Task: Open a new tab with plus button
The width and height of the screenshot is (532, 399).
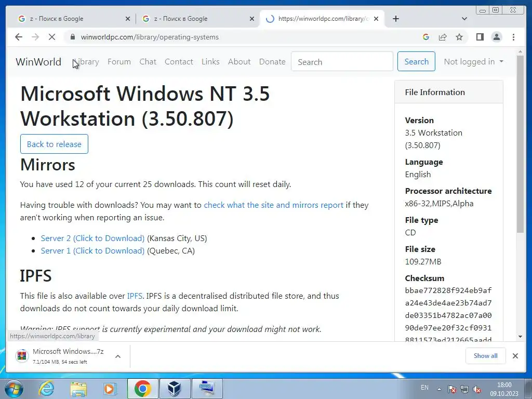Action: pos(395,19)
